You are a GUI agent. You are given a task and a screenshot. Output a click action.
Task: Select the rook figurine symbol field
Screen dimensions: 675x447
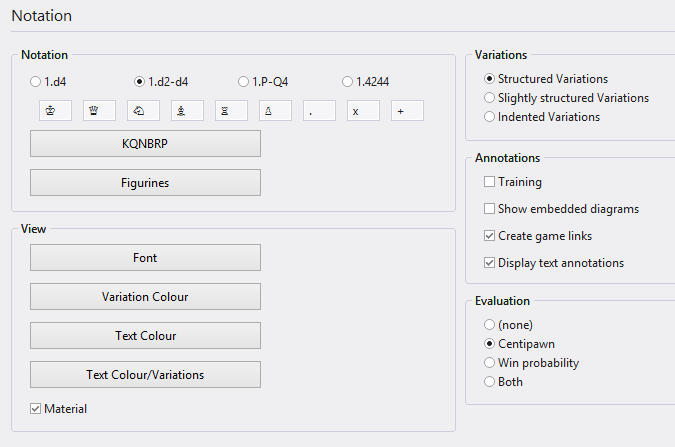click(231, 111)
